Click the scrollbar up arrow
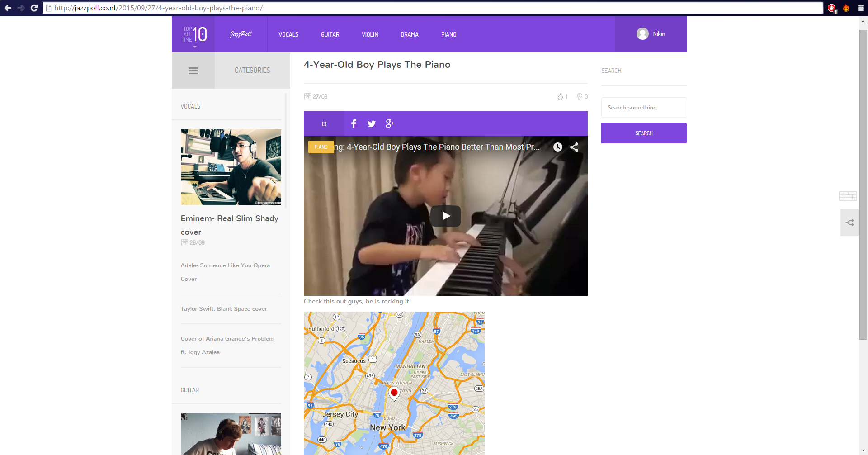The height and width of the screenshot is (455, 868). (863, 21)
